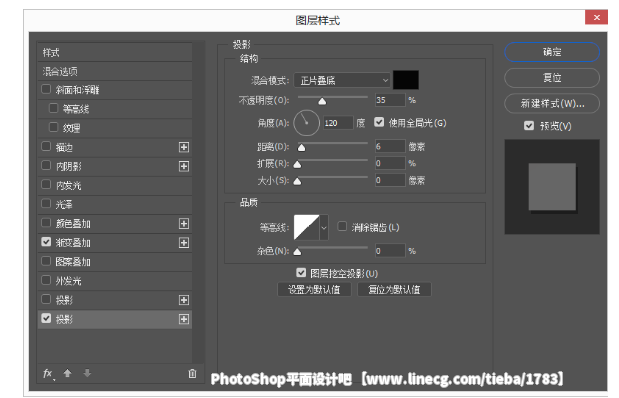The height and width of the screenshot is (398, 619).
Task: Click the 确定 OK button
Action: [552, 52]
